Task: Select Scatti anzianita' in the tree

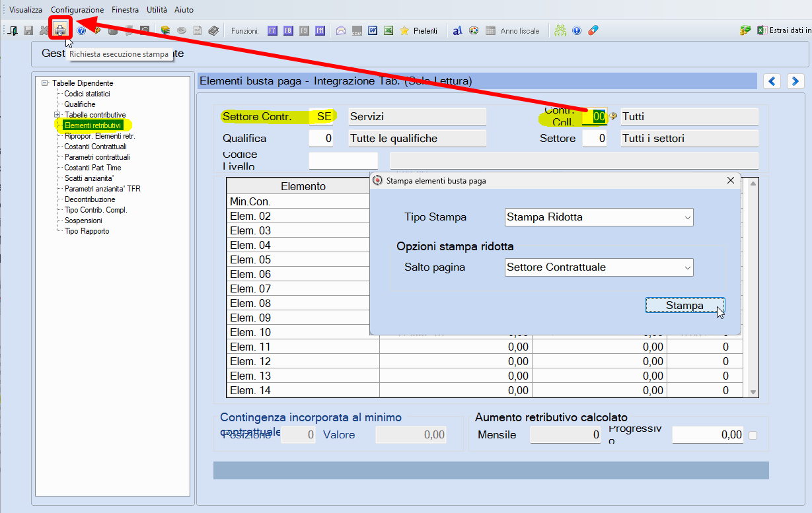Action: pos(89,178)
